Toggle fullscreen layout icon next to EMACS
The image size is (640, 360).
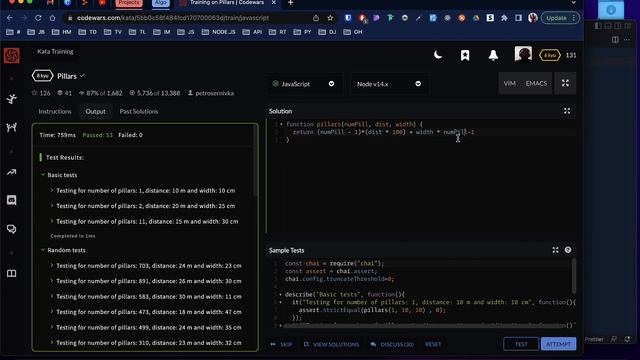[x=565, y=83]
